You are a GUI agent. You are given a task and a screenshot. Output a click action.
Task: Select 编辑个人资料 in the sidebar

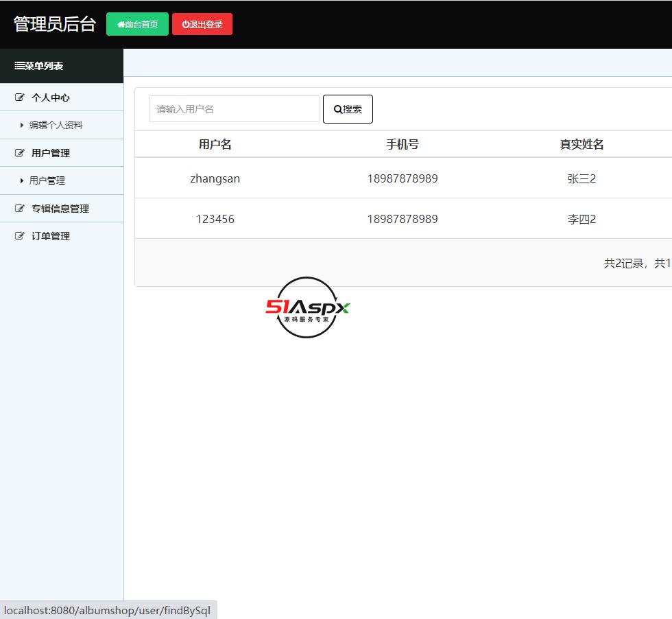click(56, 125)
